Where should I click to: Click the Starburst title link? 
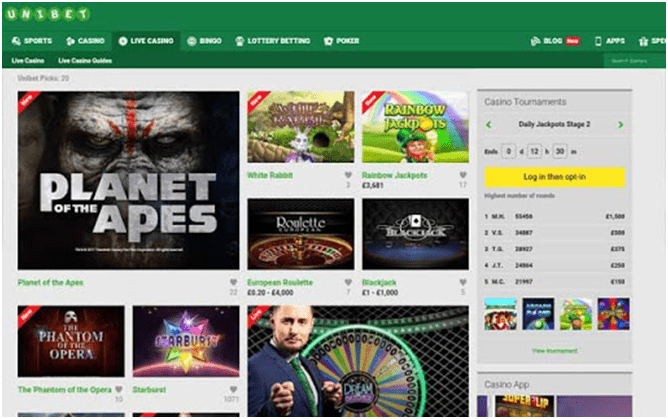coord(149,389)
